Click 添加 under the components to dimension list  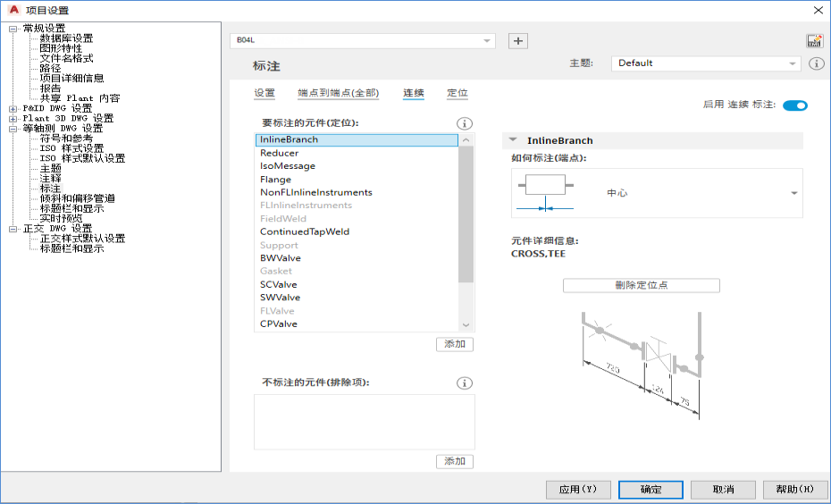[455, 344]
